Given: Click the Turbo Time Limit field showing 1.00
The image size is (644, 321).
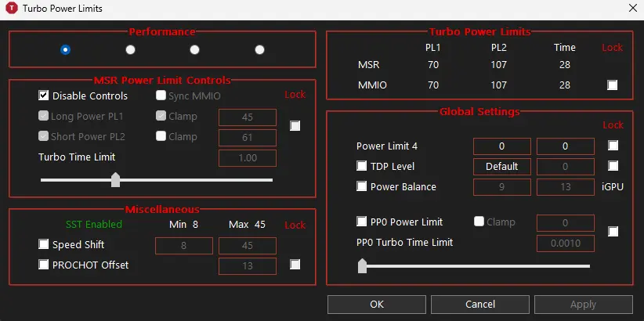Looking at the screenshot, I should (248, 158).
